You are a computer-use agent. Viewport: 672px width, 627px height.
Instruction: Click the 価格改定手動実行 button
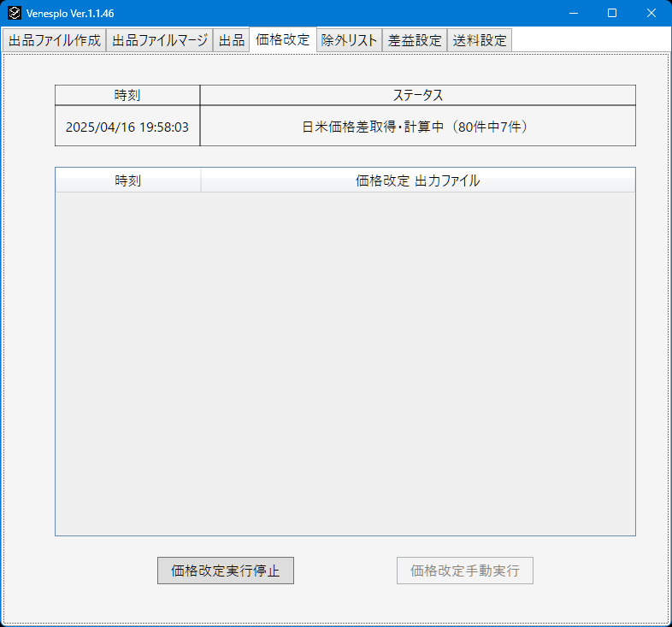coord(464,571)
